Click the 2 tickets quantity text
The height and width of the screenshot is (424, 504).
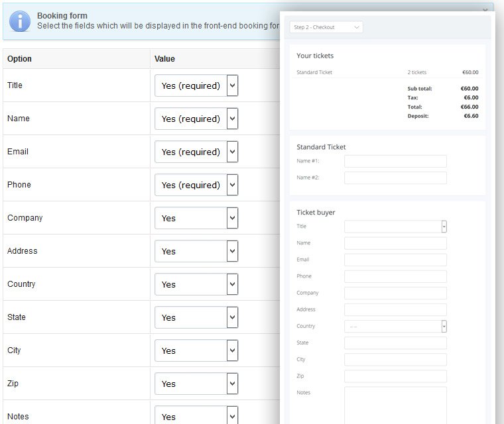(x=417, y=72)
